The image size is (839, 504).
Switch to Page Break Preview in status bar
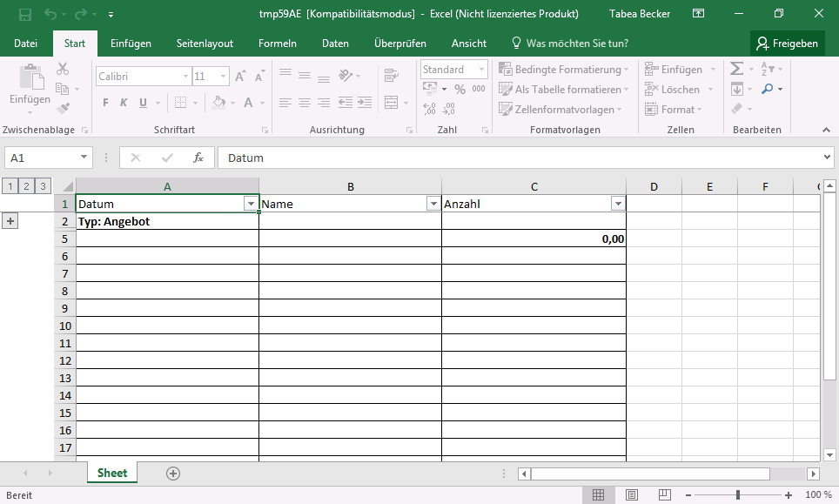[x=665, y=495]
